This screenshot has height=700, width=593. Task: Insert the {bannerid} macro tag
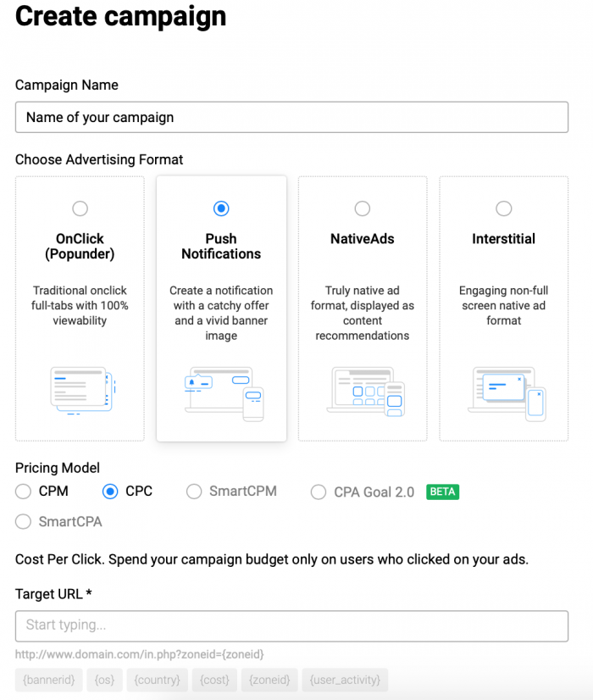48,680
